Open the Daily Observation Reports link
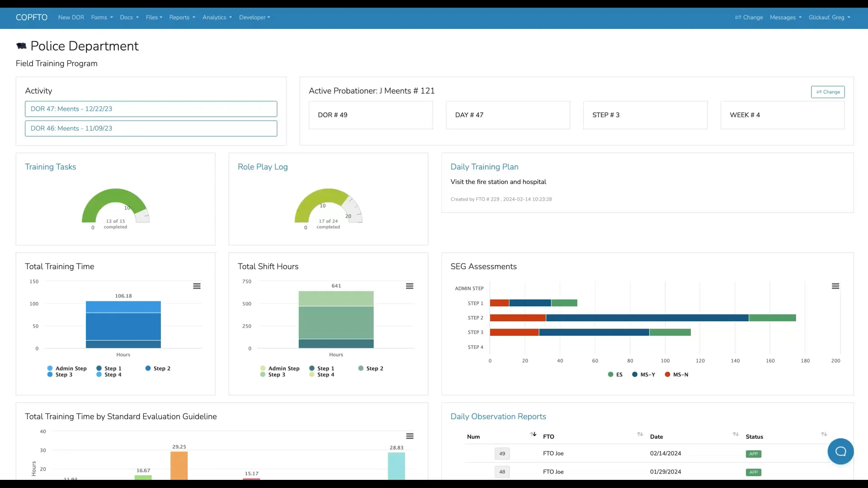 click(498, 417)
